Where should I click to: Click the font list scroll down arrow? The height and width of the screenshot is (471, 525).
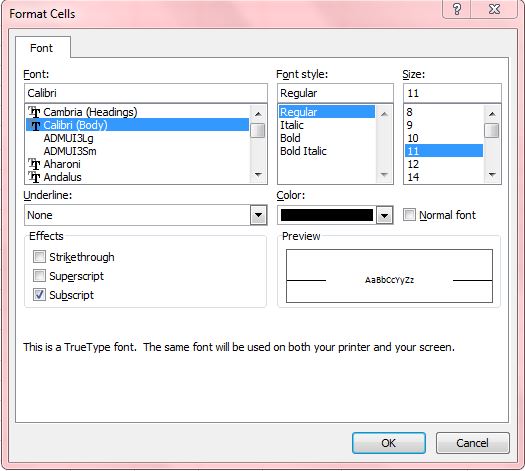tap(258, 174)
